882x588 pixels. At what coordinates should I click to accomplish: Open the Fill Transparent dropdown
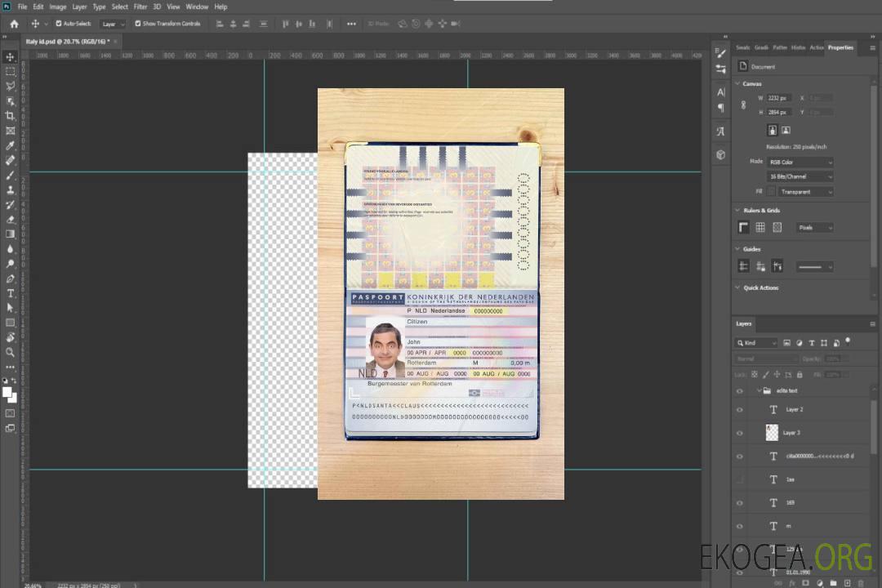pyautogui.click(x=805, y=192)
